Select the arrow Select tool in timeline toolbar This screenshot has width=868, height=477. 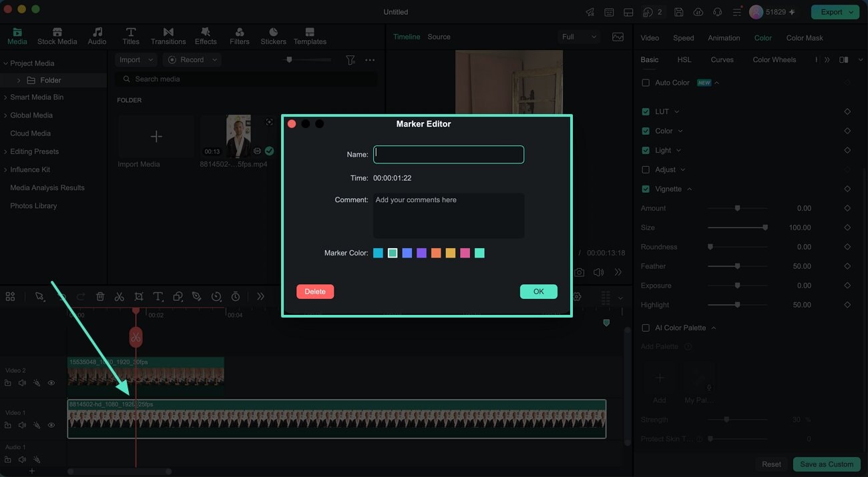(x=40, y=296)
